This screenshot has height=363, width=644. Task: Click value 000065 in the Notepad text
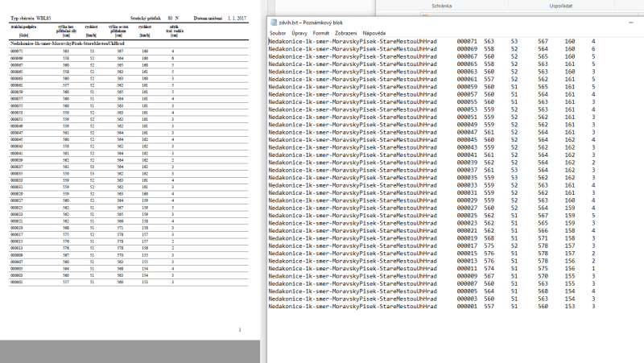pos(467,64)
